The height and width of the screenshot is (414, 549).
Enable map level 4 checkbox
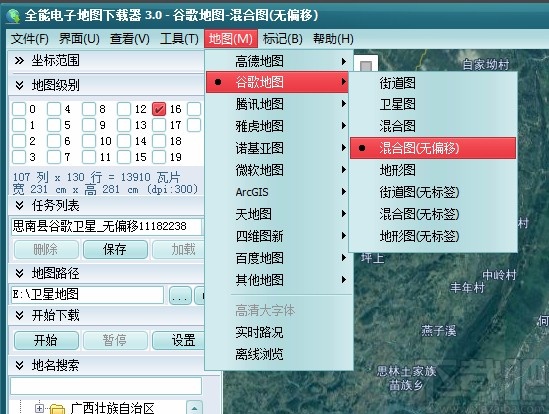pyautogui.click(x=54, y=109)
